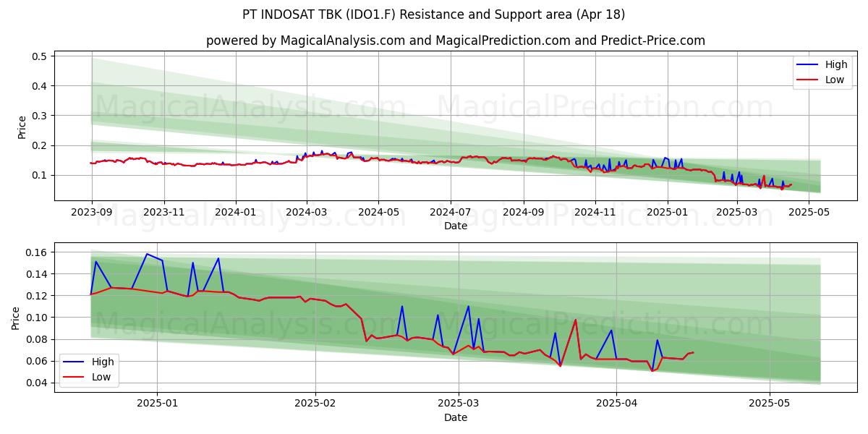Click the '0.06' y-axis label on bottom chart

tap(37, 361)
